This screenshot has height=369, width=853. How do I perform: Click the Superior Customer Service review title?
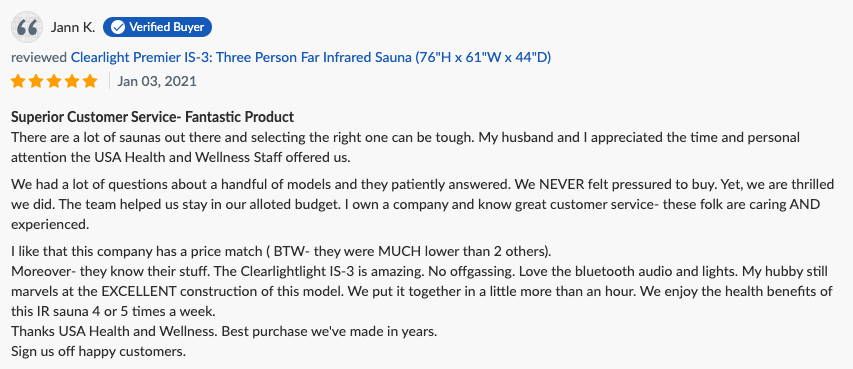tap(153, 117)
